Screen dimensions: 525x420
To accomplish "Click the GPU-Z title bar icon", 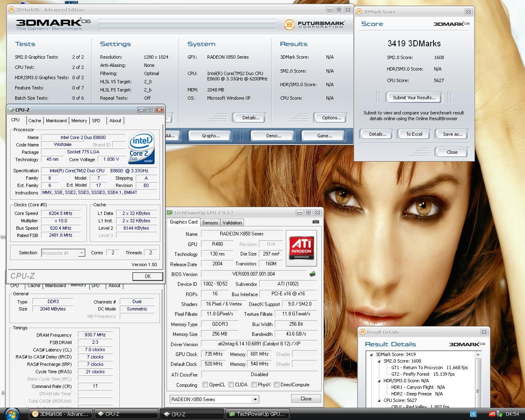I will [x=170, y=212].
